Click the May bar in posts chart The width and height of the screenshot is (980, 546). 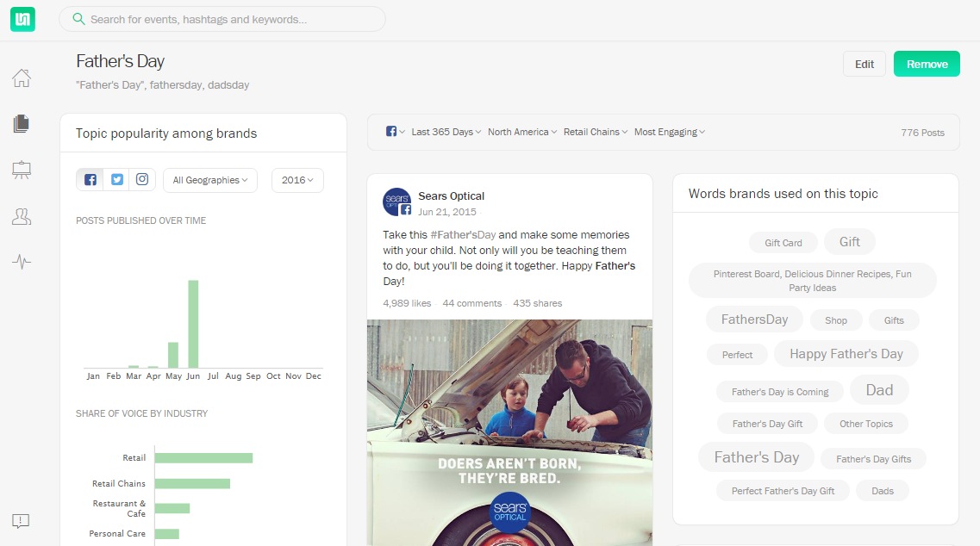point(173,355)
